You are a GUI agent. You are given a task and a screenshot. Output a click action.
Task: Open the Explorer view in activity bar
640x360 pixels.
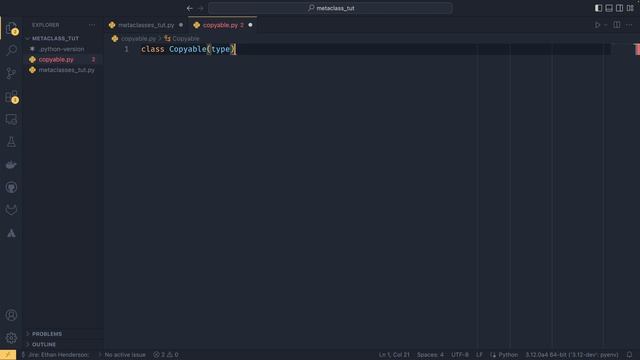tap(11, 28)
